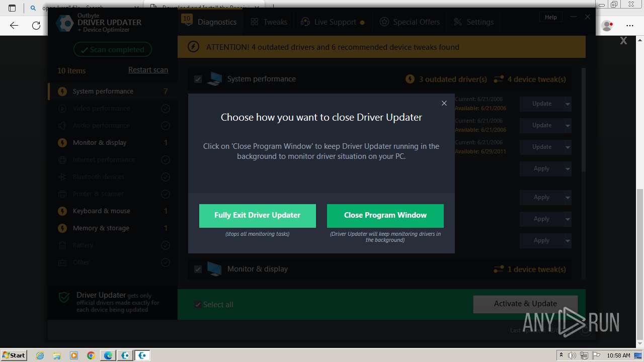This screenshot has height=362, width=644.
Task: Select Monitor & display in sidebar
Action: (113, 143)
